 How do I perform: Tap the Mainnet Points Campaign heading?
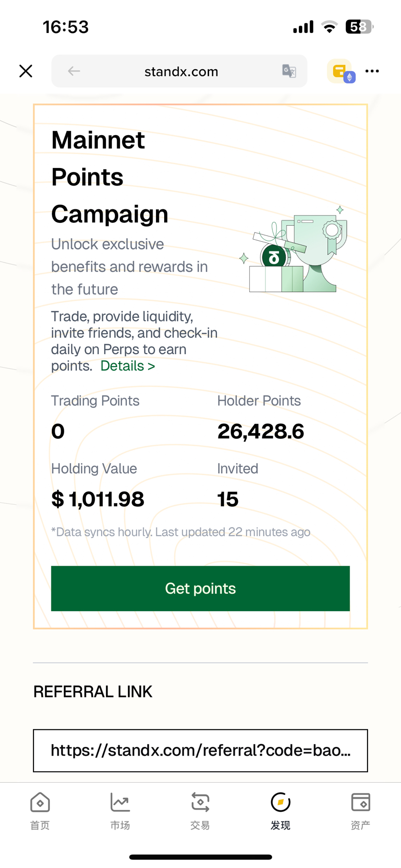pyautogui.click(x=109, y=177)
